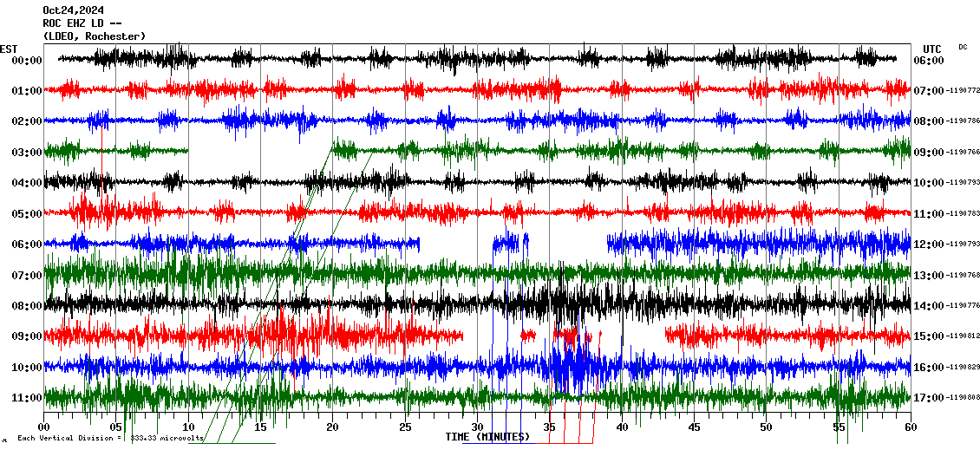Select the 11:00 EST row label
The image size is (980, 450).
pyautogui.click(x=27, y=398)
